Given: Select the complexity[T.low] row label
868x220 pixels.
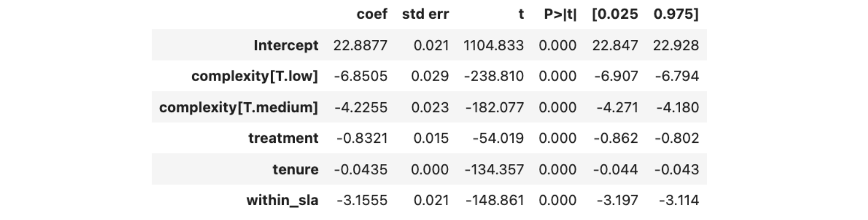Looking at the screenshot, I should coord(255,76).
